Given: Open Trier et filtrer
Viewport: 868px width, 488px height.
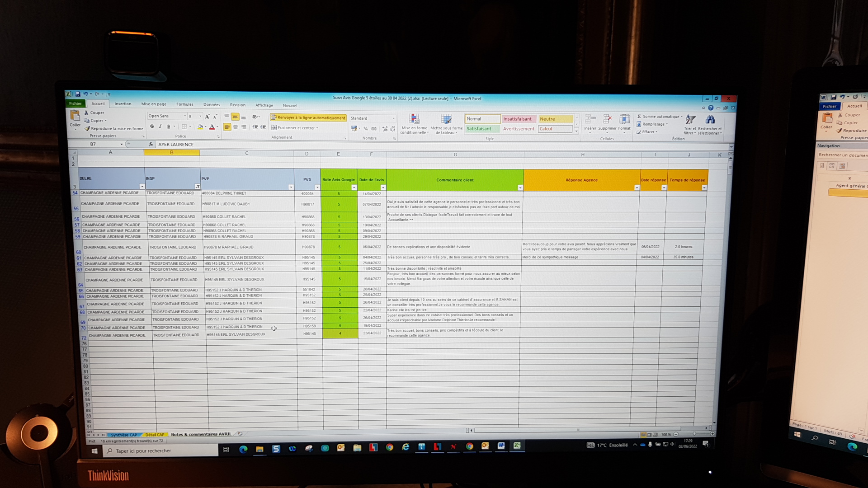Looking at the screenshot, I should (690, 124).
